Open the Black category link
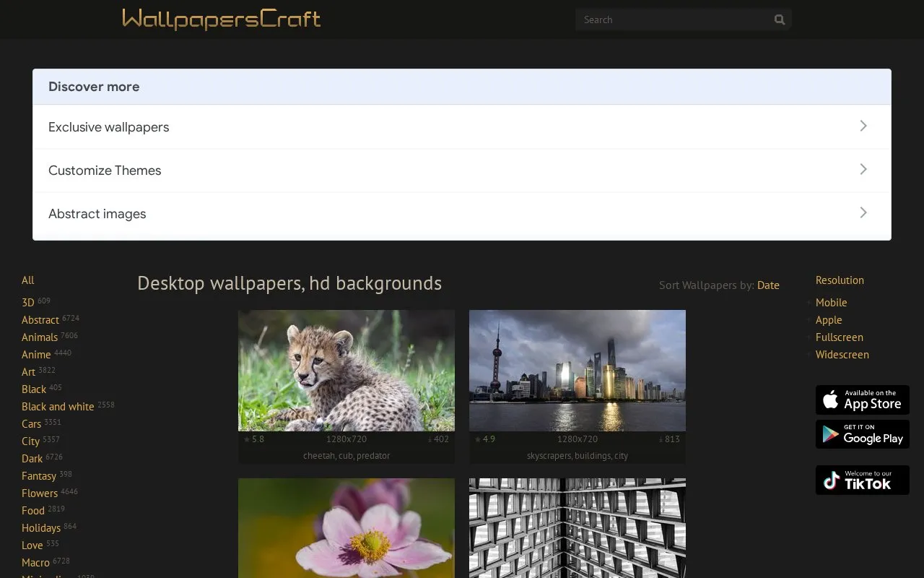Viewport: 924px width, 578px height. [34, 389]
